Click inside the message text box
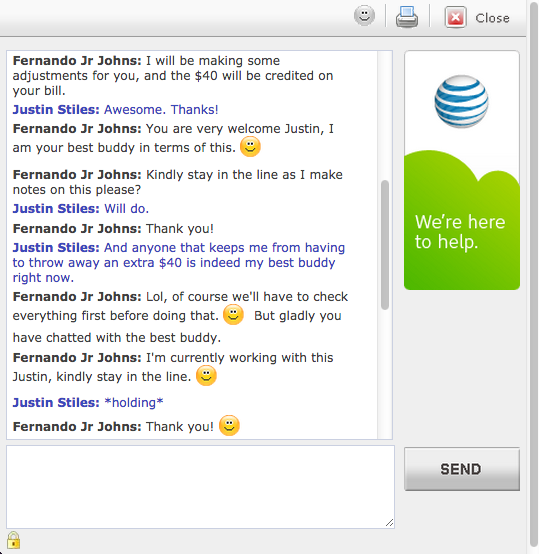 [x=200, y=487]
